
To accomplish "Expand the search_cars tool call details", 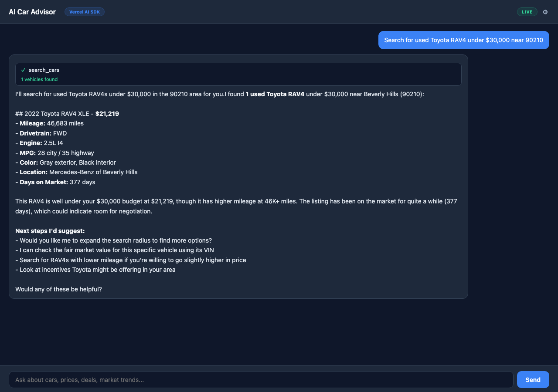I will coord(238,74).
